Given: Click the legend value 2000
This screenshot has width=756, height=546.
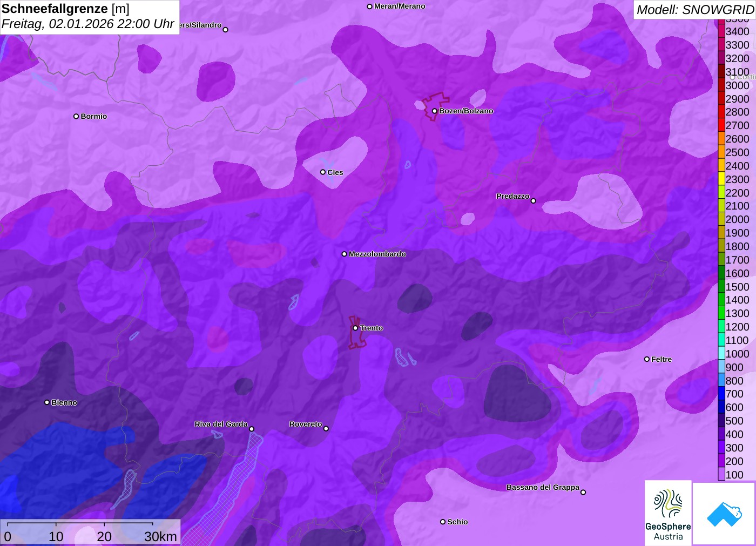Looking at the screenshot, I should [738, 219].
